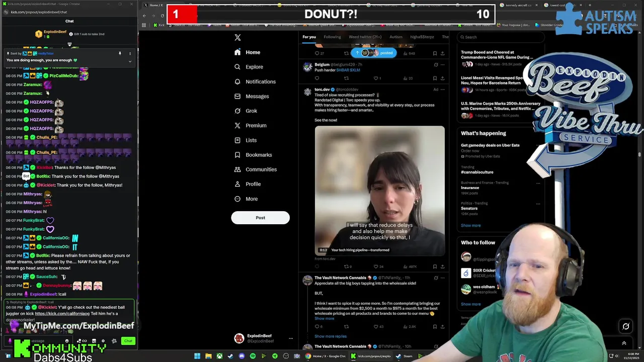Share the Vault Network Cannabis post
Image resolution: width=644 pixels, height=362 pixels.
(x=442, y=326)
